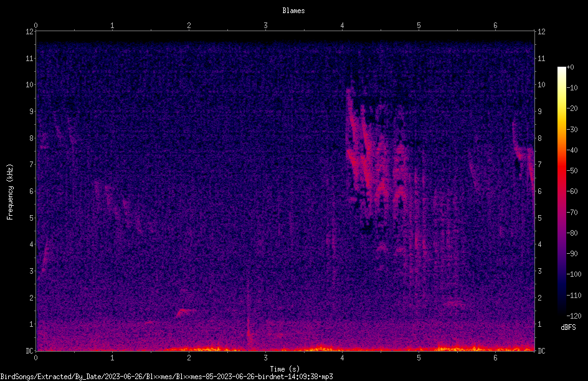Click the "9" tick on left frequency axis

[x=32, y=112]
